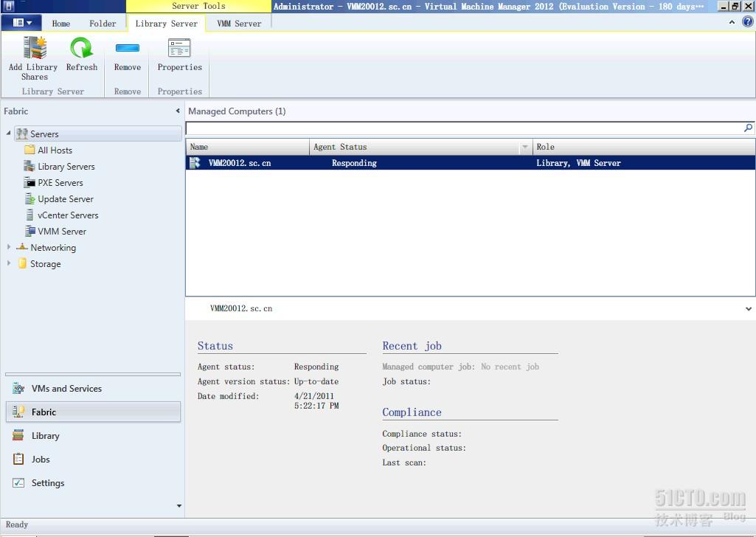Image resolution: width=756 pixels, height=537 pixels.
Task: Click the Server Tools contextual tab header
Action: pos(198,6)
